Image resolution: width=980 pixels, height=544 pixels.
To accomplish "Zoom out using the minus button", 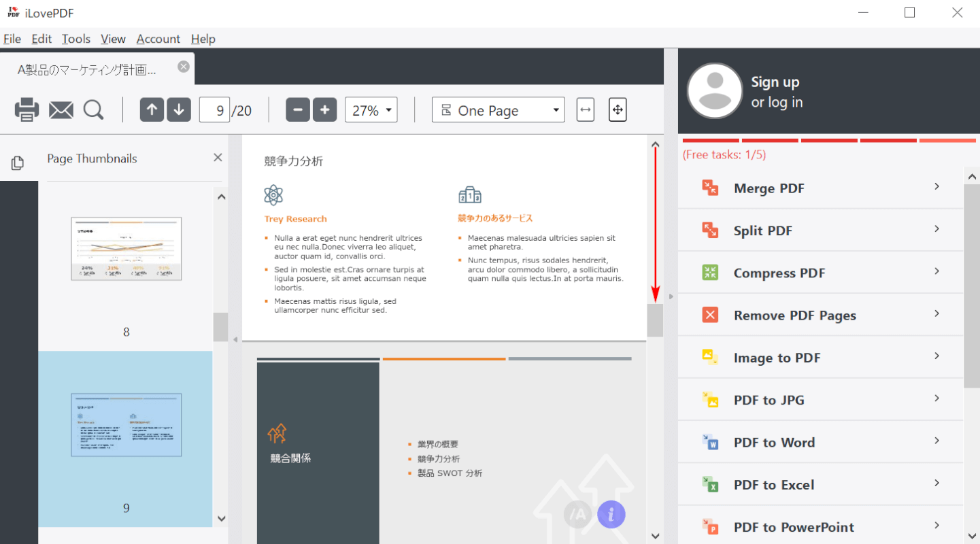I will pos(298,109).
